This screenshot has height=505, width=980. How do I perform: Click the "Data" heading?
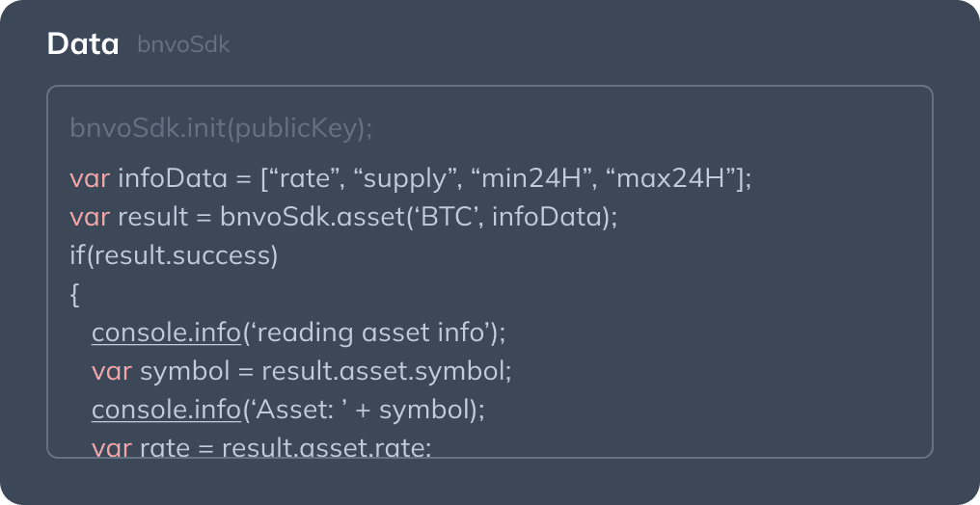(83, 44)
